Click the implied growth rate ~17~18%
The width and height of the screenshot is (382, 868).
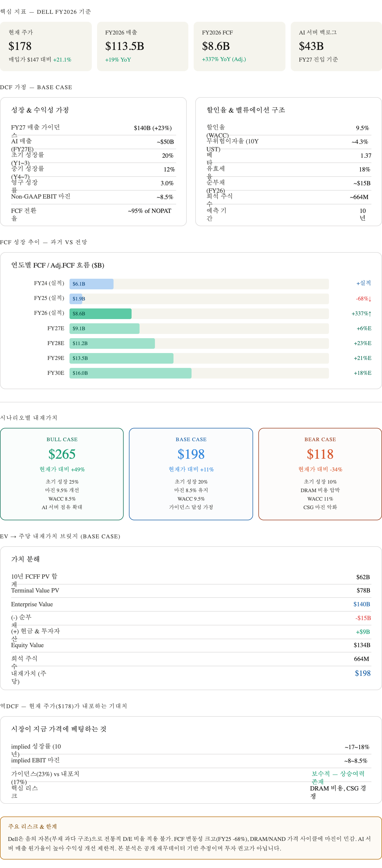click(x=357, y=747)
